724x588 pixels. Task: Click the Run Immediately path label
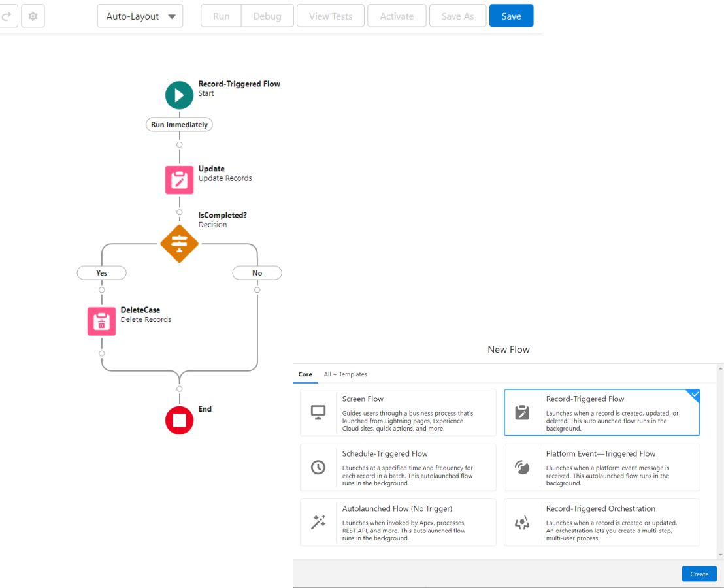(179, 125)
